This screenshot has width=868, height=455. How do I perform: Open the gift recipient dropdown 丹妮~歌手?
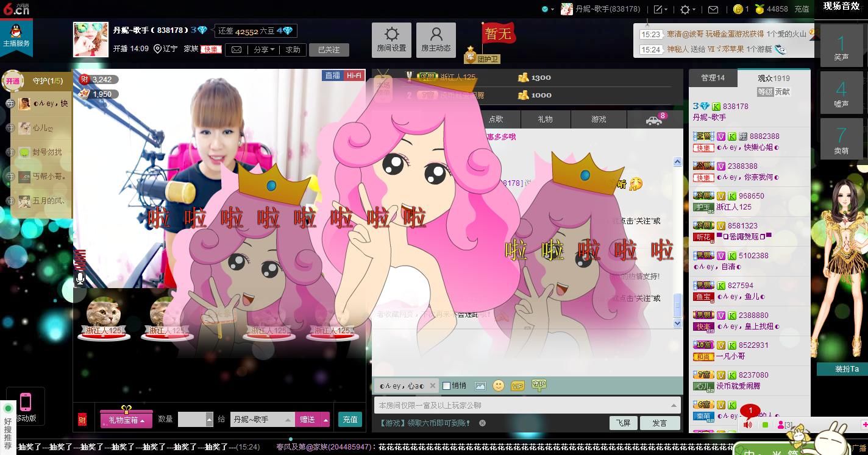[x=263, y=420]
